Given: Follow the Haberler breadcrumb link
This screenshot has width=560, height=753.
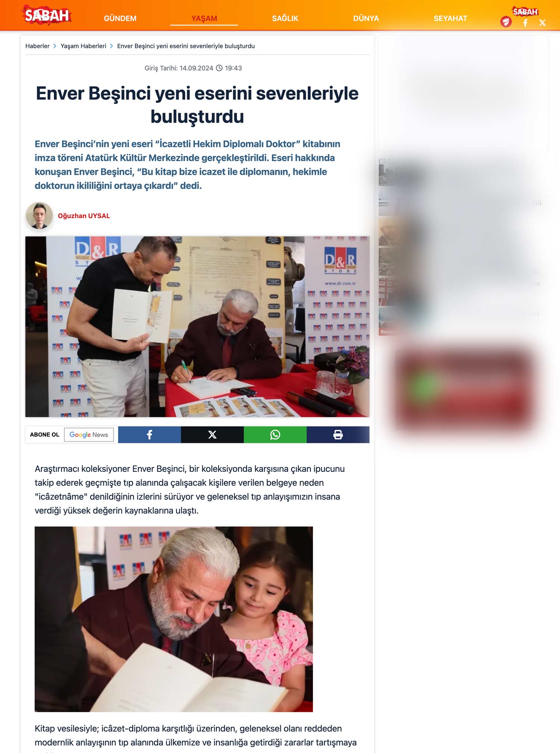Looking at the screenshot, I should (x=37, y=46).
